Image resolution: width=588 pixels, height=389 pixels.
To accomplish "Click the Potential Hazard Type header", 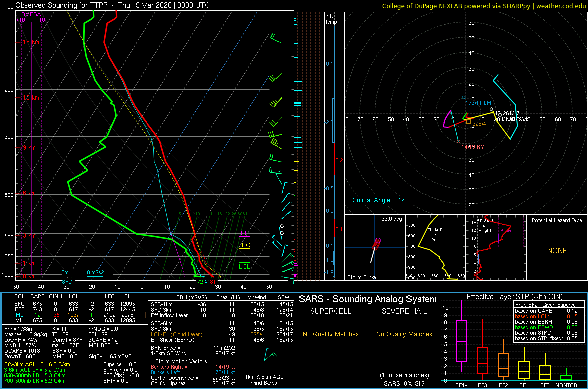I will [x=557, y=221].
